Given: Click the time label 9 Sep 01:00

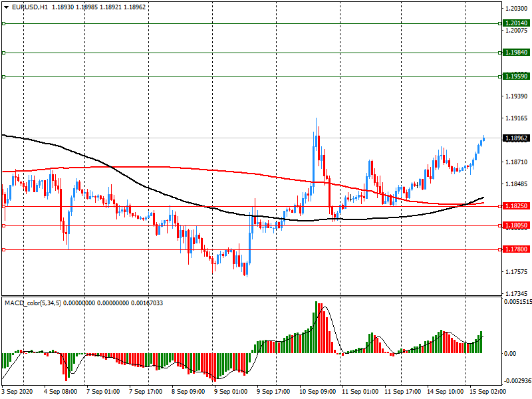Looking at the screenshot, I should [231, 392].
